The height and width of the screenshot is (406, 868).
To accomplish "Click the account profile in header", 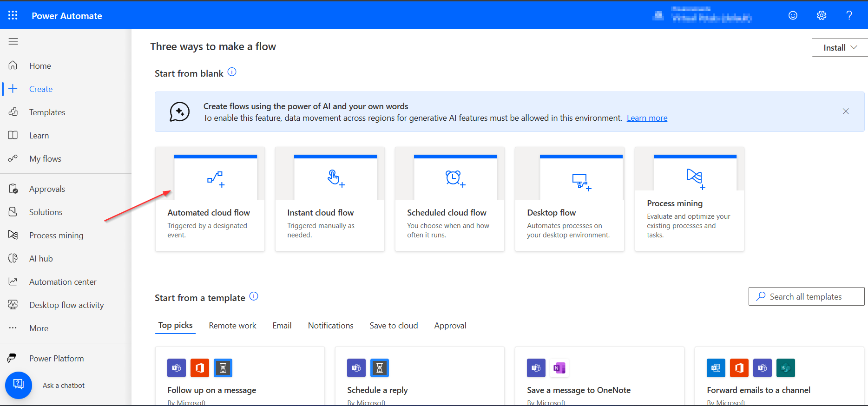I will point(703,15).
